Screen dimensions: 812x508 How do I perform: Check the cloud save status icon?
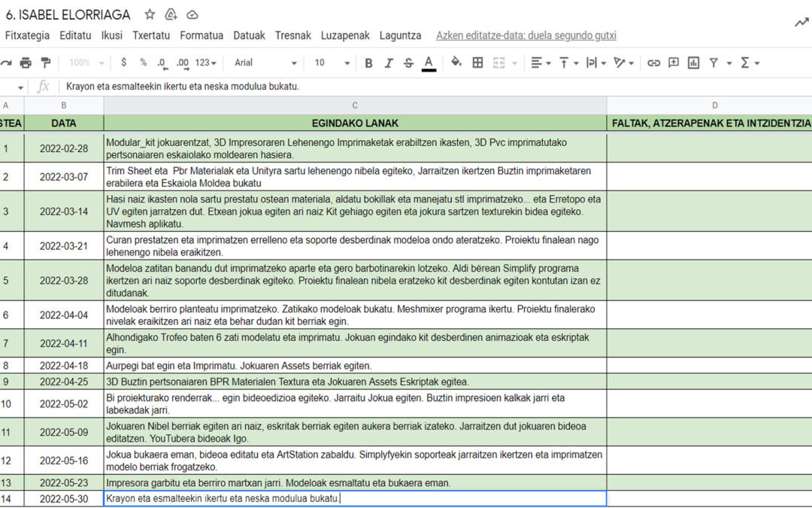pyautogui.click(x=192, y=15)
